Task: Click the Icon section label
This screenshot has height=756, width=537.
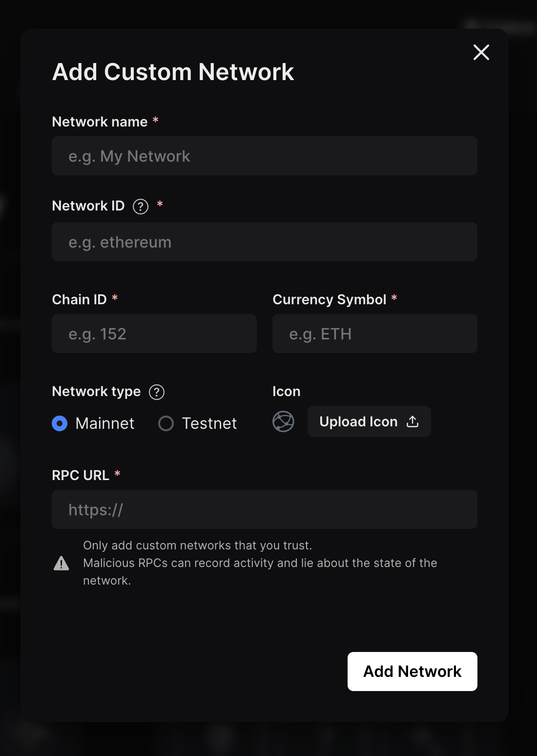Action: 286,391
